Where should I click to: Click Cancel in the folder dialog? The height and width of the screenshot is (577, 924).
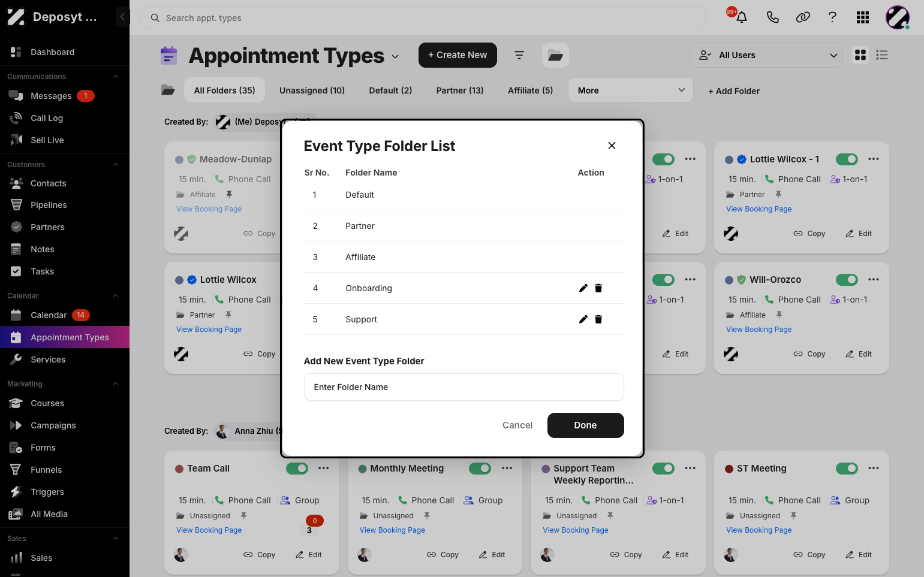[x=517, y=425]
